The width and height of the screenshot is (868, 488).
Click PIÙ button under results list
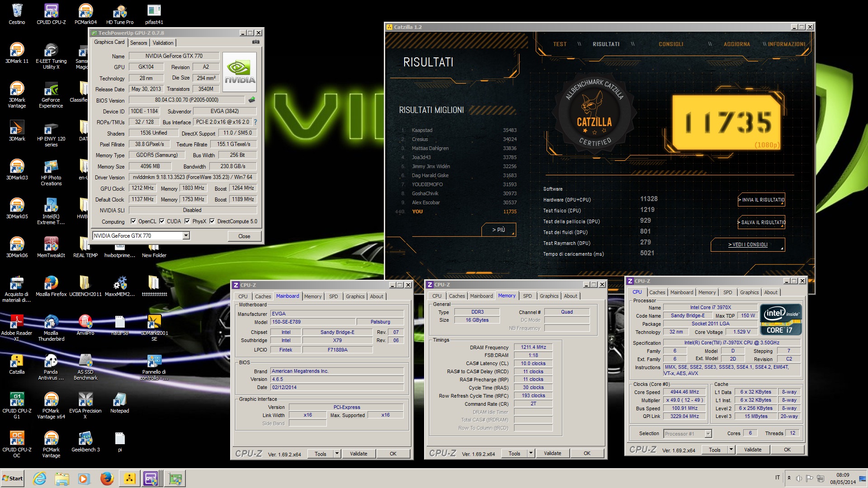click(499, 230)
